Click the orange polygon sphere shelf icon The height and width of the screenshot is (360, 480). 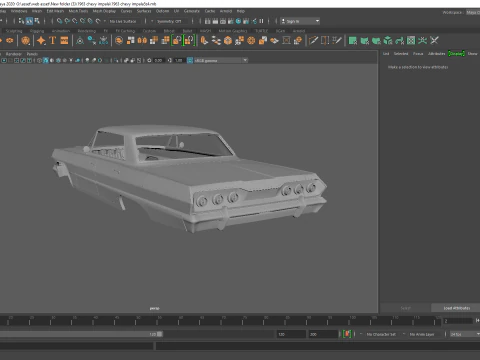[x=25, y=41]
